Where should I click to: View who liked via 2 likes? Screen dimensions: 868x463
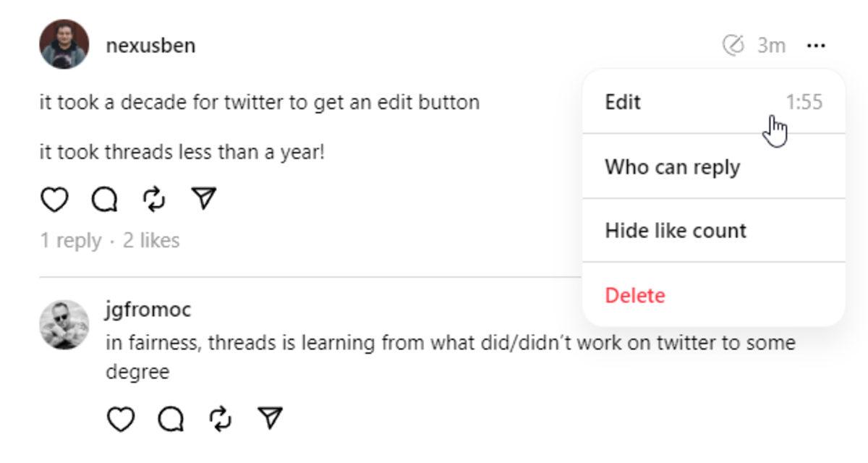(151, 240)
